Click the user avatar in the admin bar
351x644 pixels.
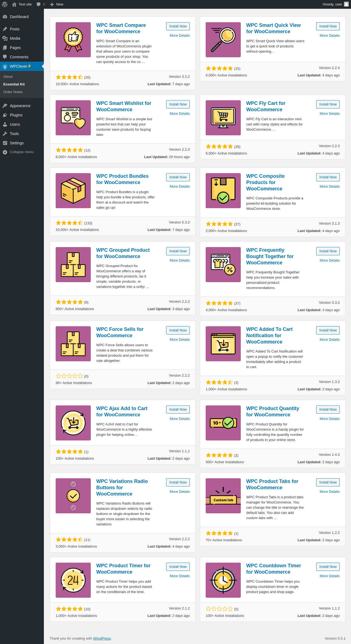(x=346, y=4)
